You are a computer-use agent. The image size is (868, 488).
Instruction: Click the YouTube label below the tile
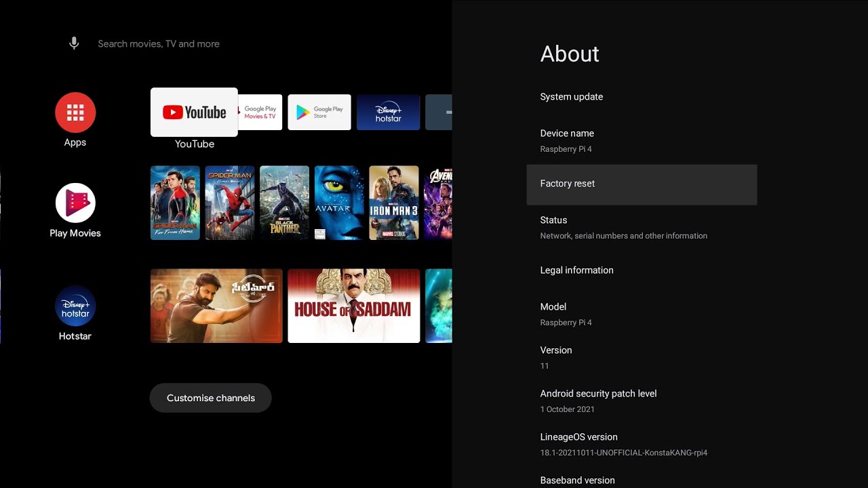point(195,144)
